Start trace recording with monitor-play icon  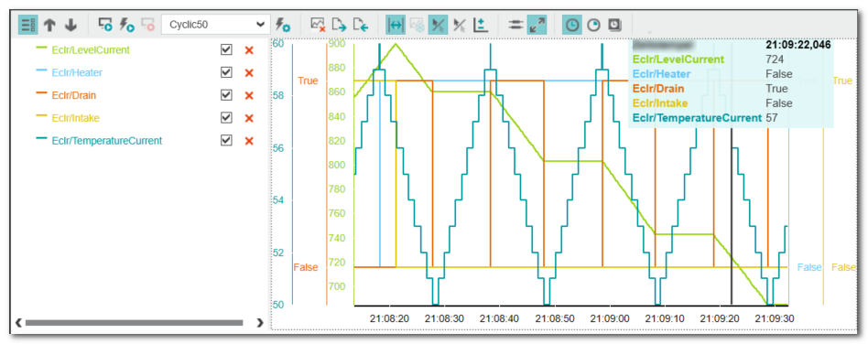point(105,25)
